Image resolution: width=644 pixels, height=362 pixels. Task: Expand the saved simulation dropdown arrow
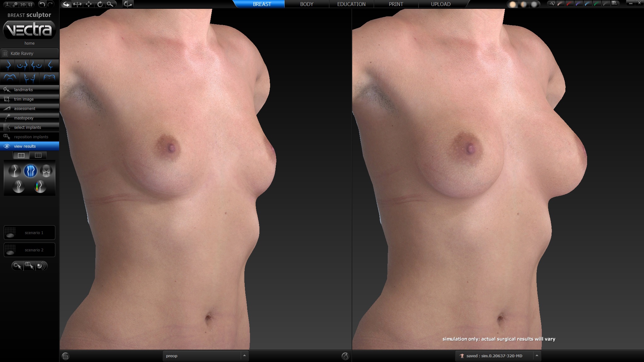click(x=537, y=356)
